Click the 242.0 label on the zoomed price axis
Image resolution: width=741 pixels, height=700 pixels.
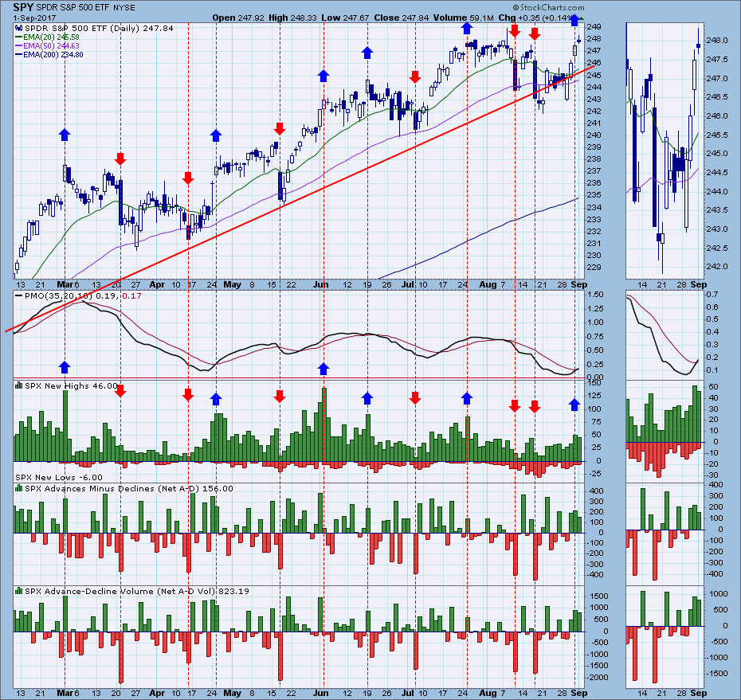click(718, 267)
